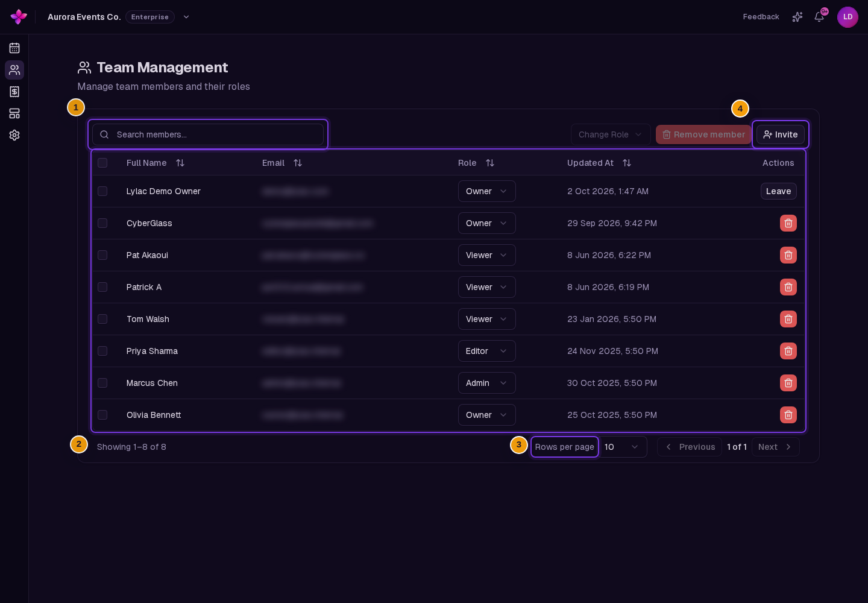868x603 pixels.
Task: Check the Lylac Demo Owner row checkbox
Action: coord(102,191)
